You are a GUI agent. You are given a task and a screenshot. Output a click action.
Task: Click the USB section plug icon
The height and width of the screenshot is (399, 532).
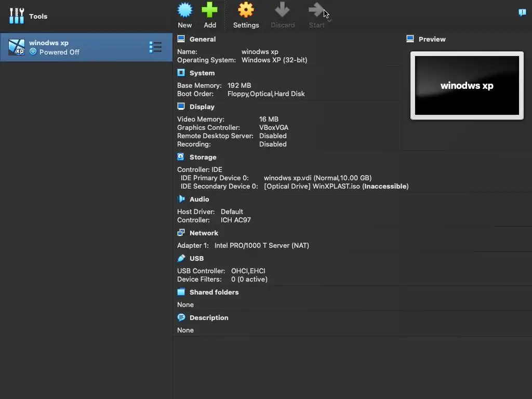(181, 258)
